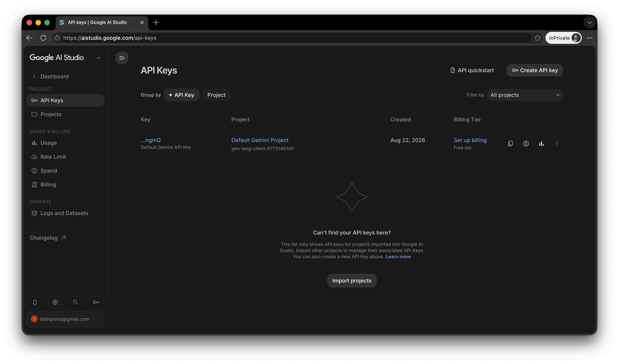
Task: Group by Project option
Action: pyautogui.click(x=216, y=95)
